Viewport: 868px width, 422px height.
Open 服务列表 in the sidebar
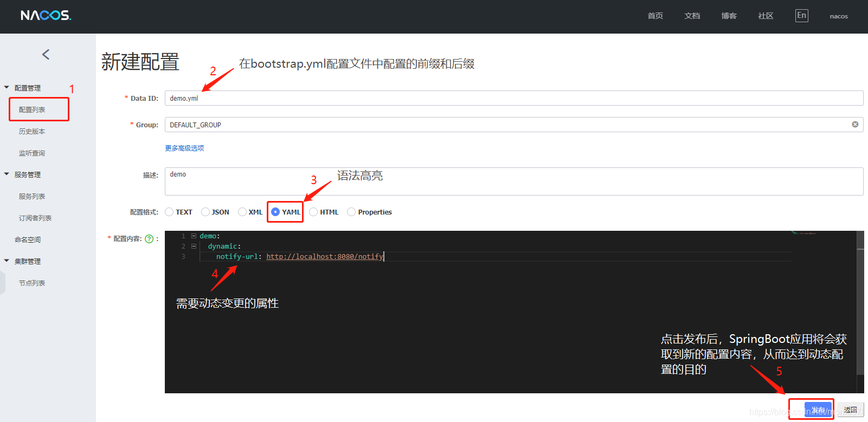pos(32,196)
